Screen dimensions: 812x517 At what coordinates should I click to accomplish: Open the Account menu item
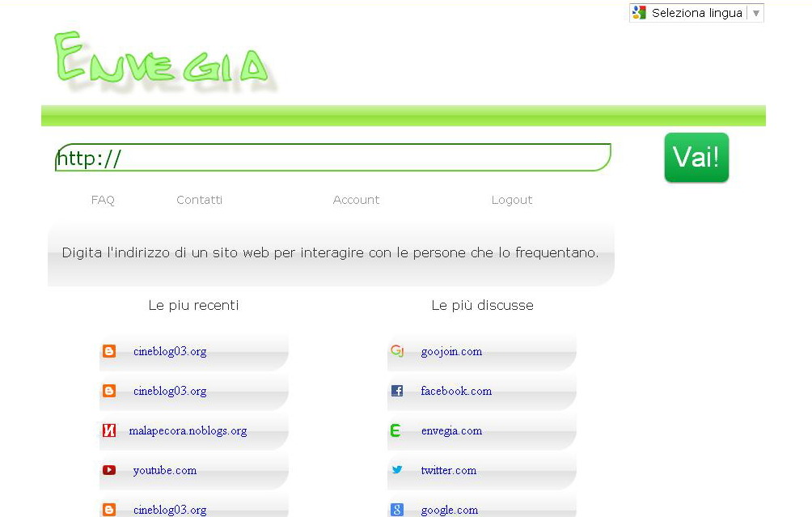coord(356,200)
